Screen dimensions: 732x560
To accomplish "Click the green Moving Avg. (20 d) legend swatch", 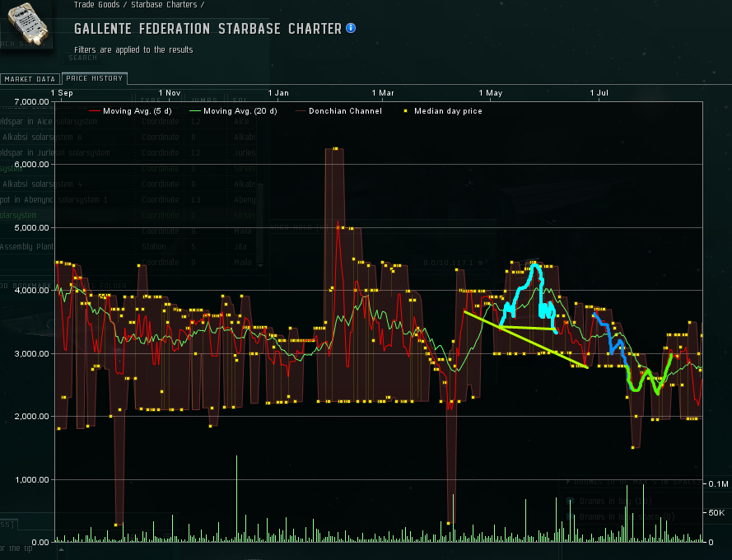I will pos(194,111).
